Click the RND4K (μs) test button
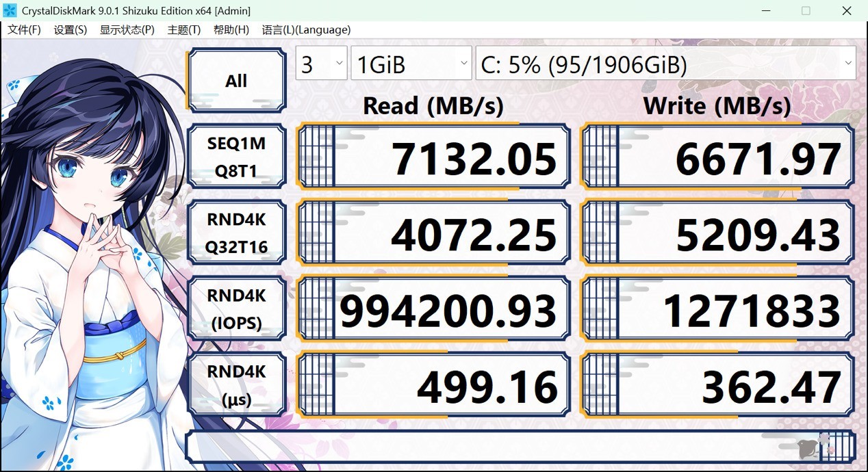This screenshot has height=472, width=868. click(x=236, y=385)
